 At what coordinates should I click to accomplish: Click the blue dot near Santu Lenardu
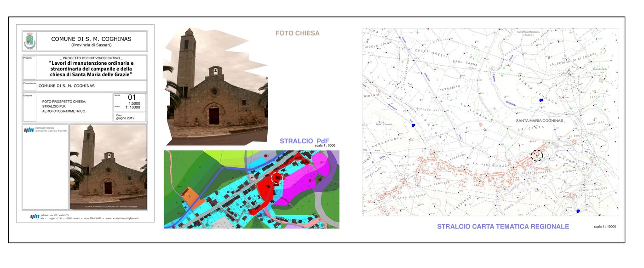tap(540, 100)
